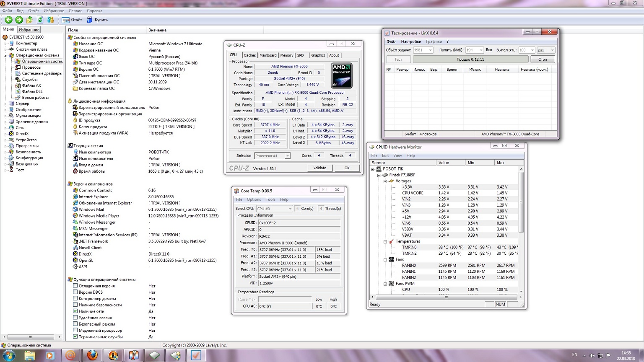Toggle the Отладочная версия checkbox
Viewport: 644px width, 362px height.
[x=75, y=286]
